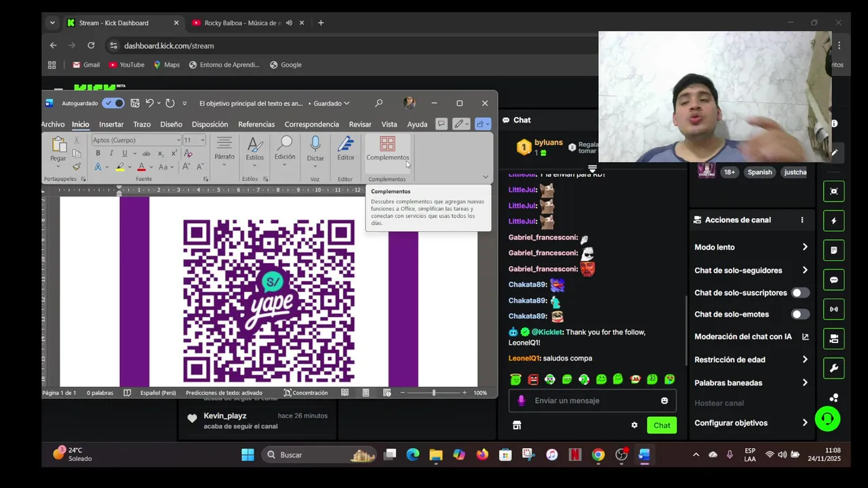Open the Archivo menu in Word
The height and width of the screenshot is (488, 868).
(54, 124)
